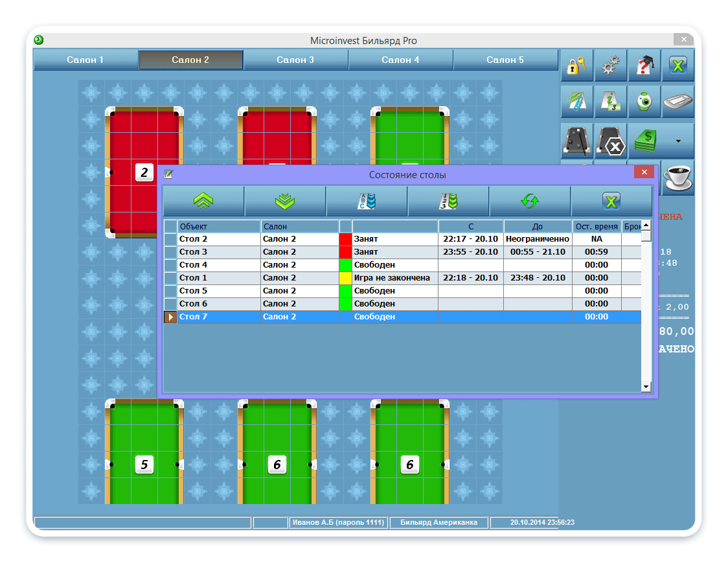Viewport: 728px width, 563px height.
Task: Click the yellow status swatch for Стол 1
Action: click(x=345, y=278)
